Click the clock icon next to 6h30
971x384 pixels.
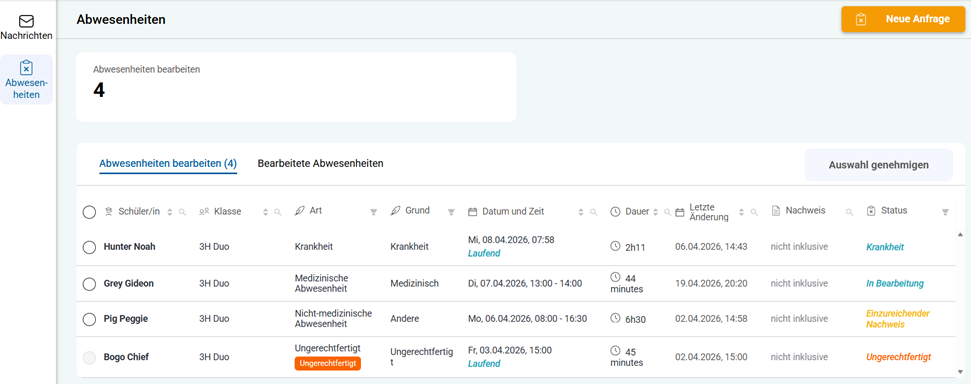point(616,318)
